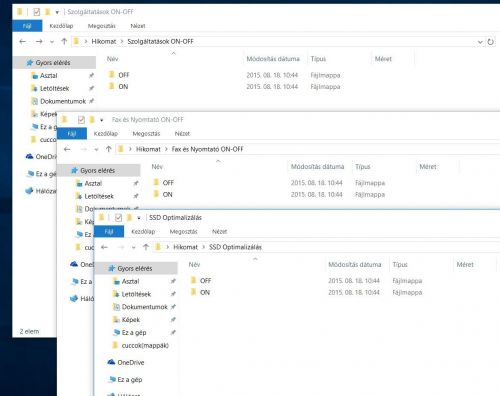
Task: Open recent locations dropdown in Fax és Nyomtató window
Action: [x=96, y=150]
